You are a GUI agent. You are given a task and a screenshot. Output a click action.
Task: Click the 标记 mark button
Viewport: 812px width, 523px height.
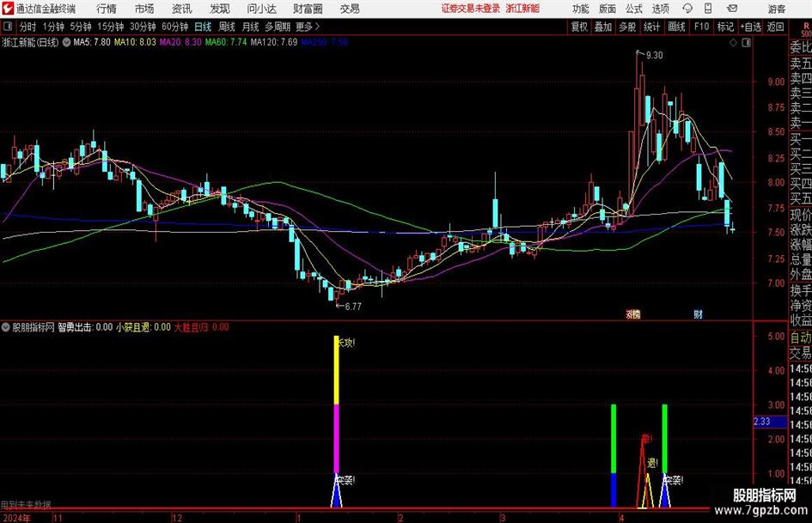pos(725,27)
